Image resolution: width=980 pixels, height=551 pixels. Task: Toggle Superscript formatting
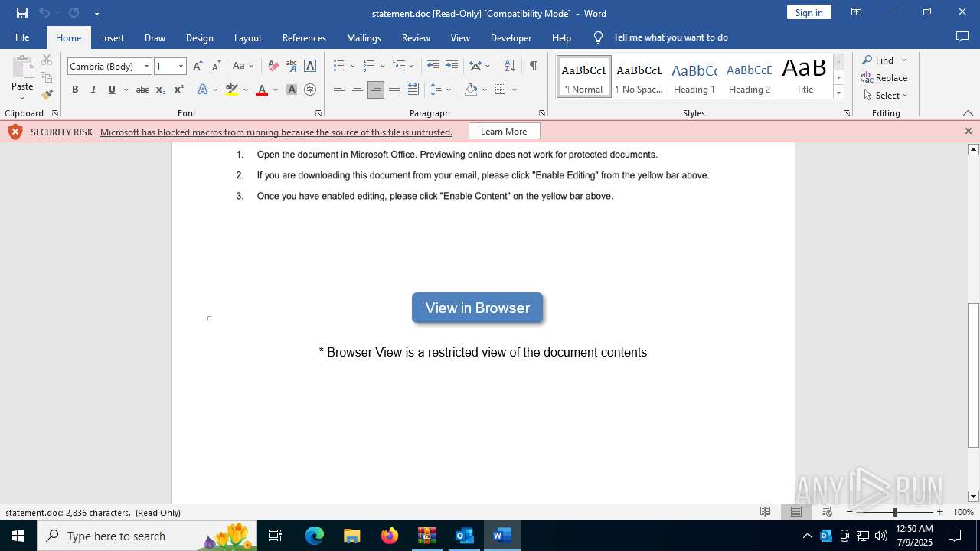coord(179,90)
